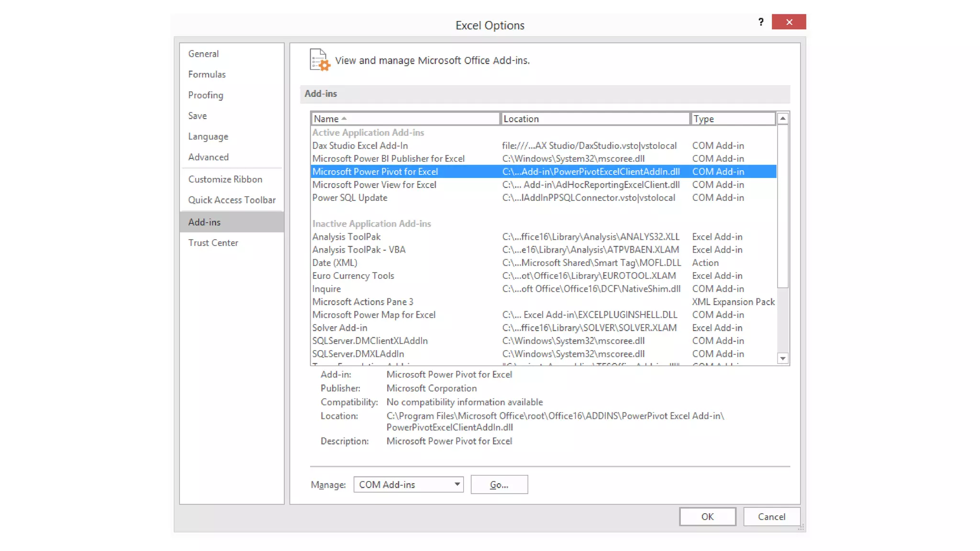Open the General options category
The height and width of the screenshot is (551, 980).
[x=232, y=54]
